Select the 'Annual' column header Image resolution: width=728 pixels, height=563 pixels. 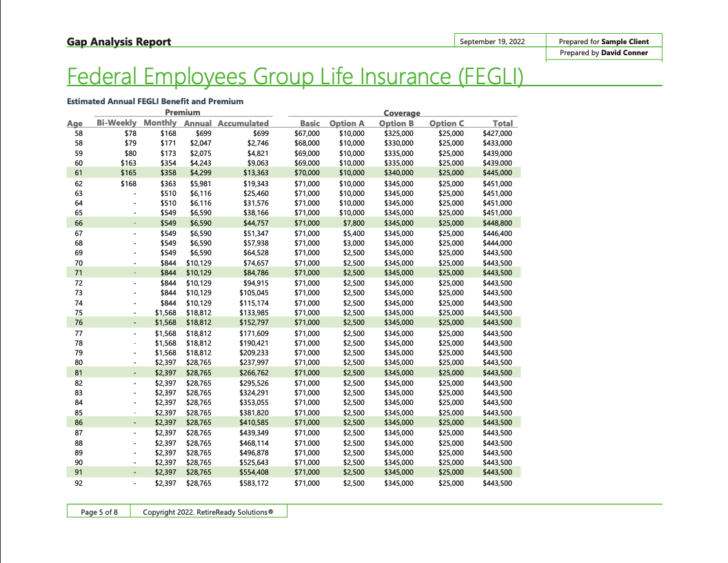197,123
